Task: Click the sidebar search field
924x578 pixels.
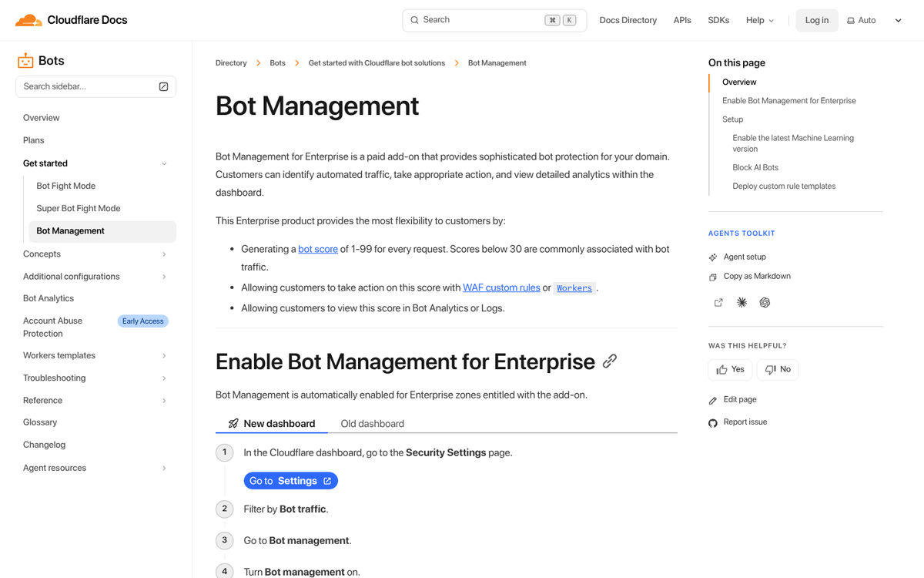Action: point(89,86)
